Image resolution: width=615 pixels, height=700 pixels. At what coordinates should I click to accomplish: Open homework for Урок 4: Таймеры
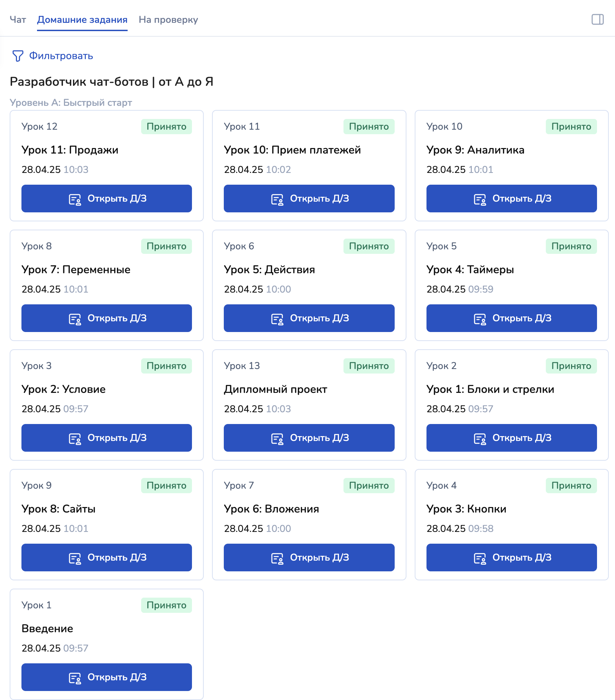tap(511, 318)
